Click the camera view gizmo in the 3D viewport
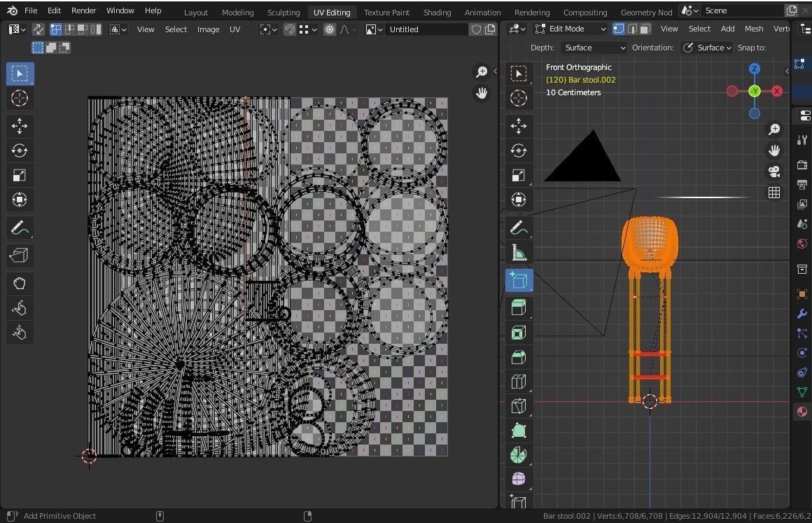Screen dimensions: 812x523 click(x=774, y=172)
